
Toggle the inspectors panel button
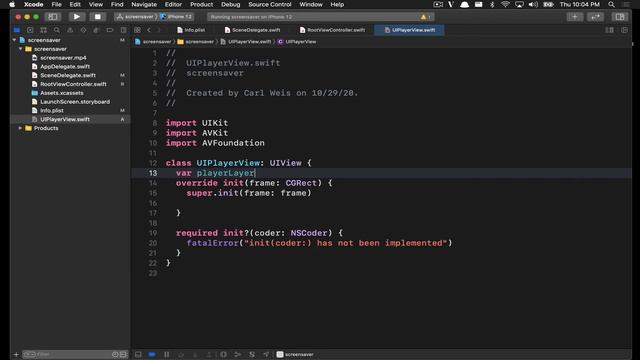point(620,17)
